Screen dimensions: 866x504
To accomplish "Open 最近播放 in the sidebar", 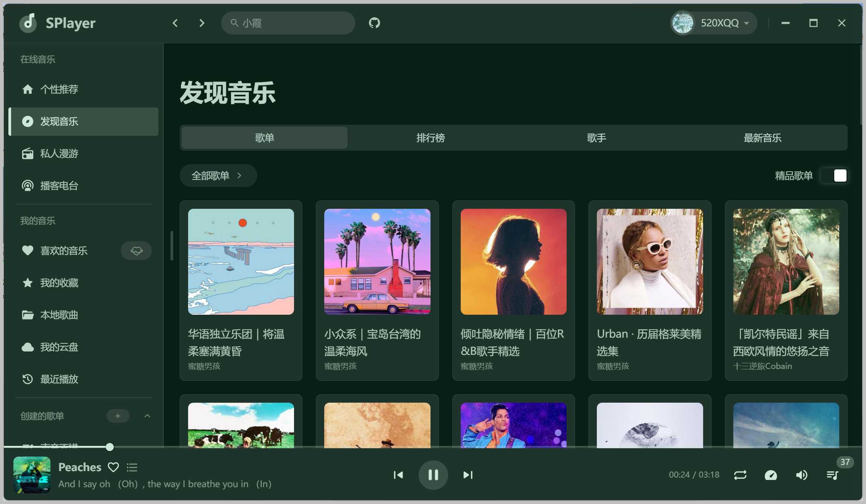I will click(x=59, y=379).
